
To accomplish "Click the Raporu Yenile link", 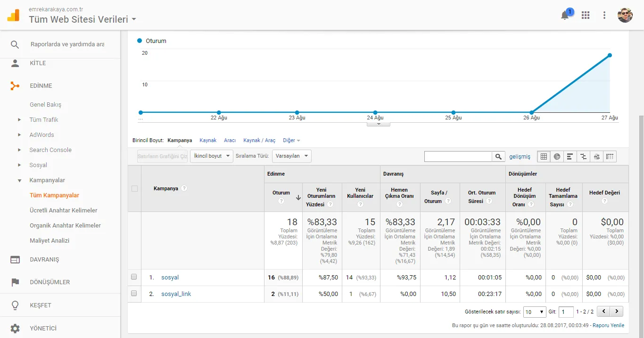I will click(x=608, y=325).
